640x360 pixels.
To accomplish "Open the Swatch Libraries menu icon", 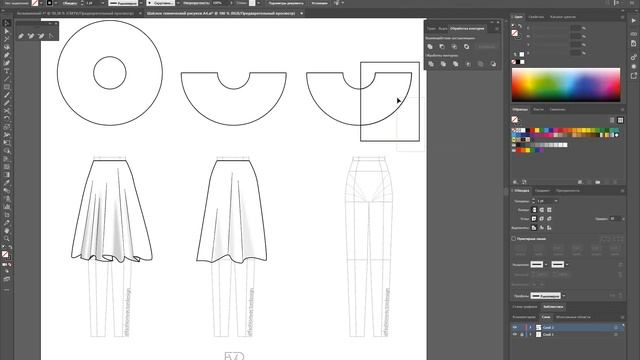I will 515,182.
